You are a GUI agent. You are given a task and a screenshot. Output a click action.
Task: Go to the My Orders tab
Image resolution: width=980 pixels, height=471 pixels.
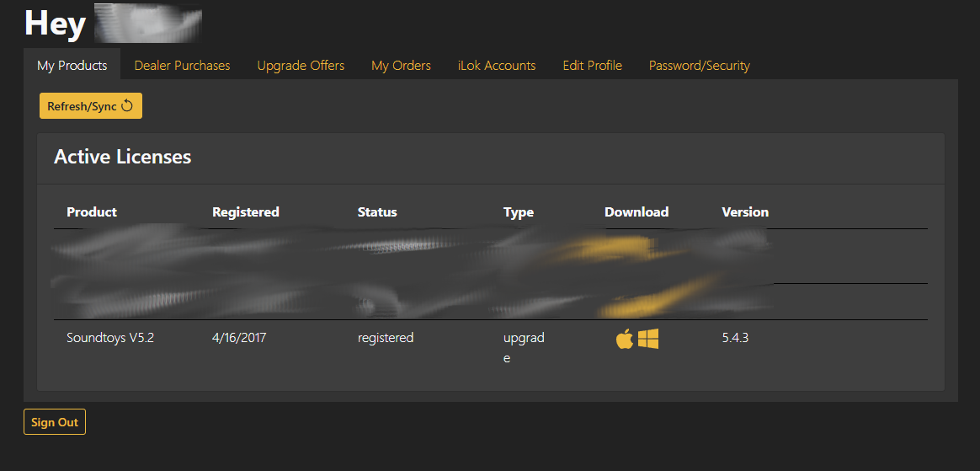[401, 65]
